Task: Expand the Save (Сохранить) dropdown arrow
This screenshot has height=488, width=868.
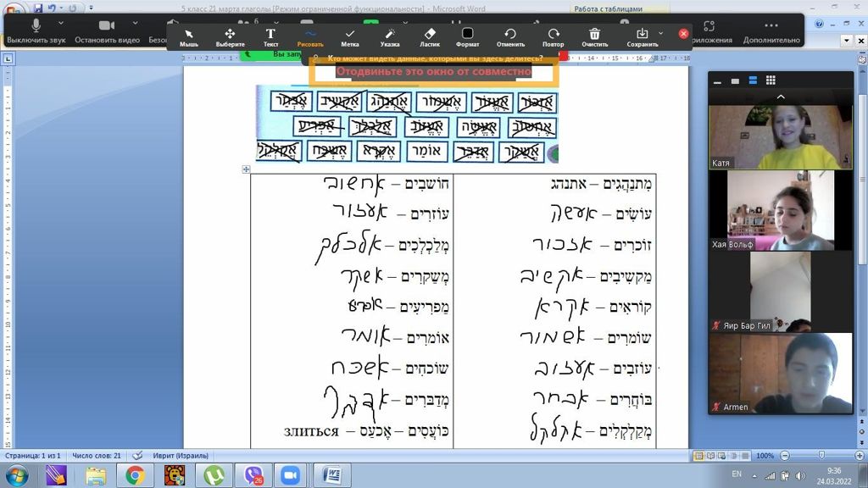Action: (x=660, y=34)
